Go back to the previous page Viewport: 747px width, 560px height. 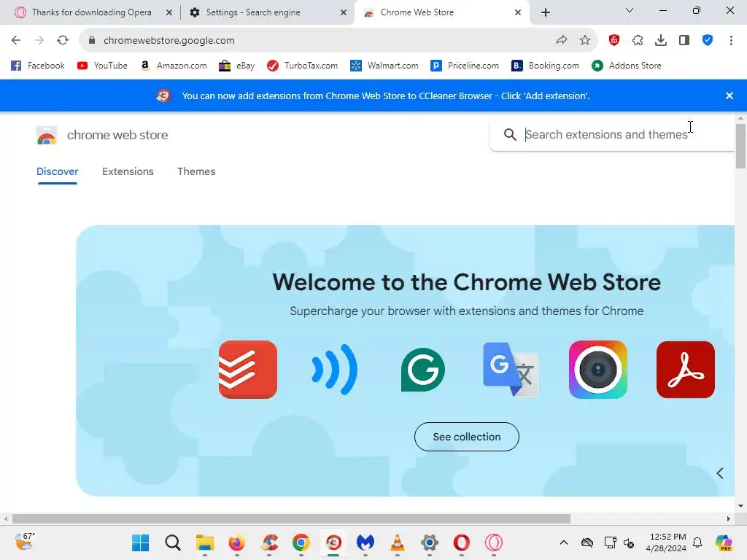click(16, 41)
